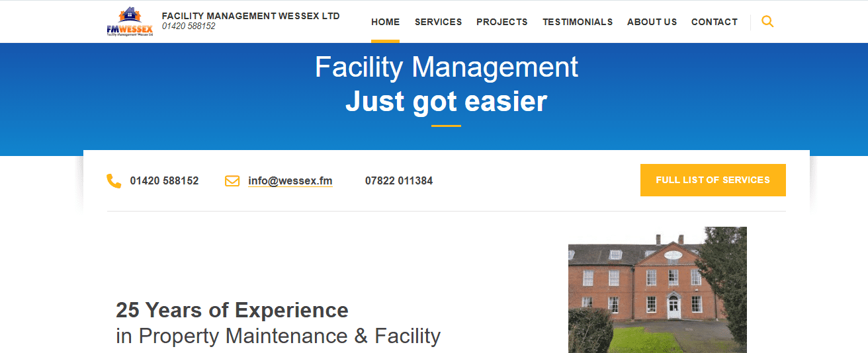Go to the Projects page

pos(502,22)
